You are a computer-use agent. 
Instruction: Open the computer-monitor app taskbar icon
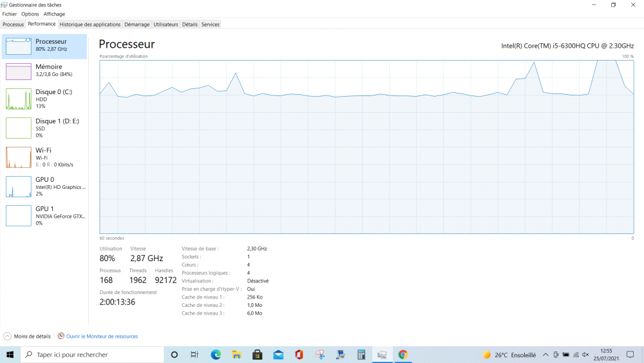(x=341, y=355)
